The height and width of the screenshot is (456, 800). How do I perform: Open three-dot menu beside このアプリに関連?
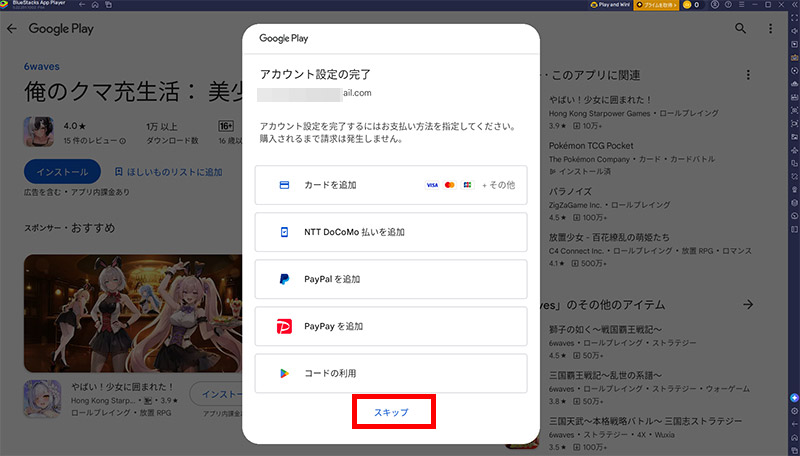pos(748,75)
